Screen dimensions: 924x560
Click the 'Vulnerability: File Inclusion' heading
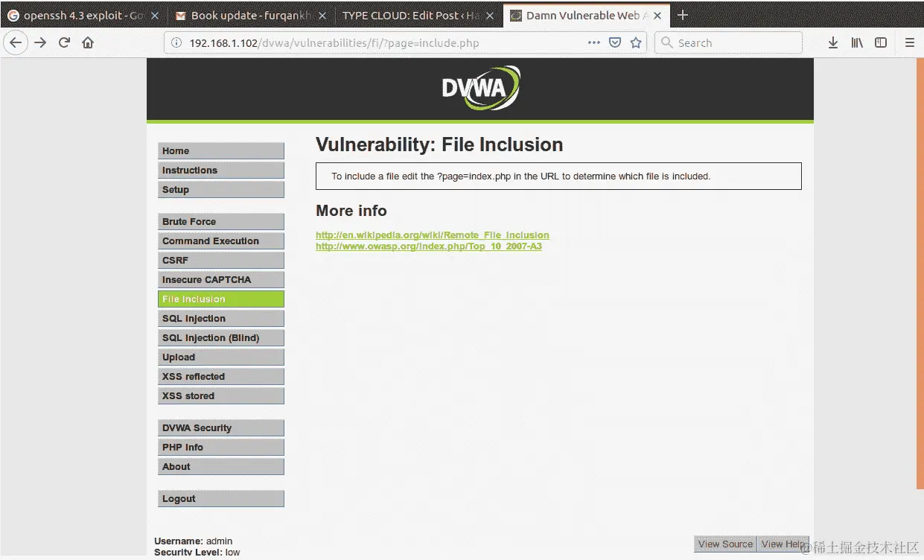(439, 144)
